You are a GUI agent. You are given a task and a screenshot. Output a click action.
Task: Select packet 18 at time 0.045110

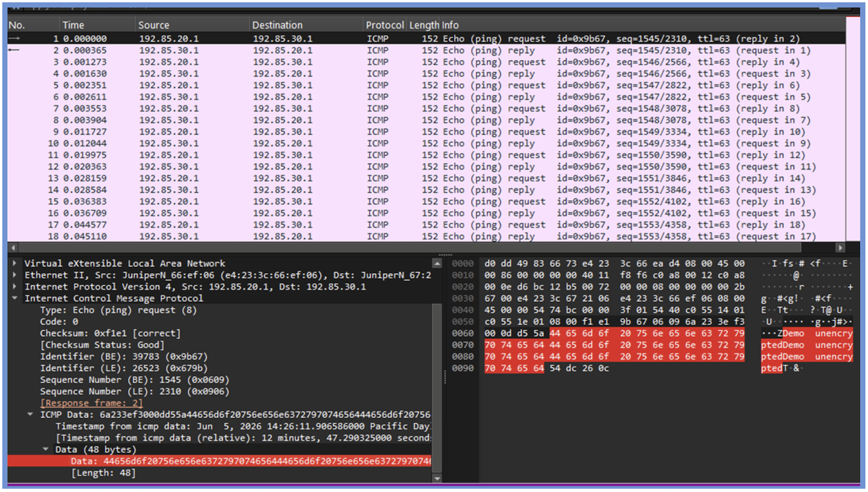(426, 236)
